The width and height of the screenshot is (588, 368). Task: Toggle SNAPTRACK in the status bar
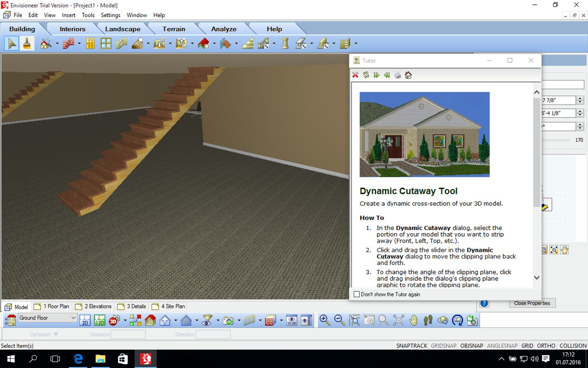point(412,346)
